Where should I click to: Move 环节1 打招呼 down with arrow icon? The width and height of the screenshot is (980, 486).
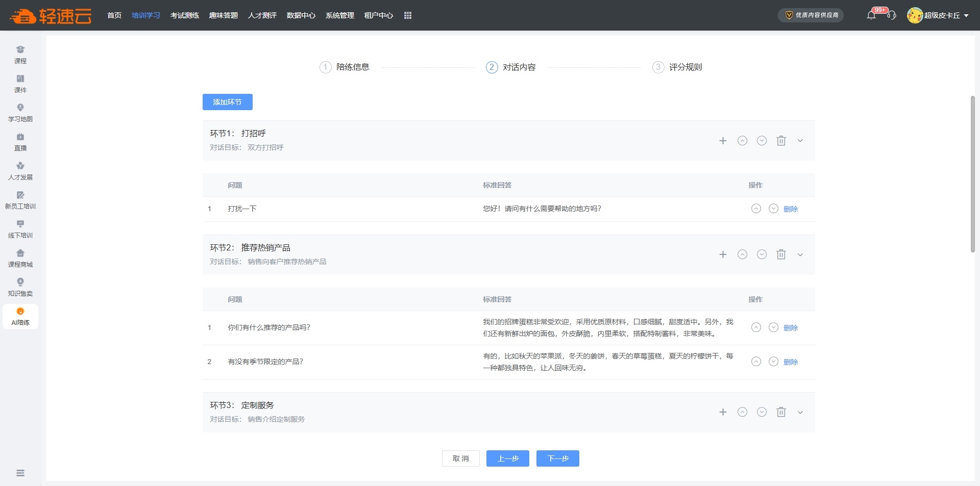coord(762,141)
